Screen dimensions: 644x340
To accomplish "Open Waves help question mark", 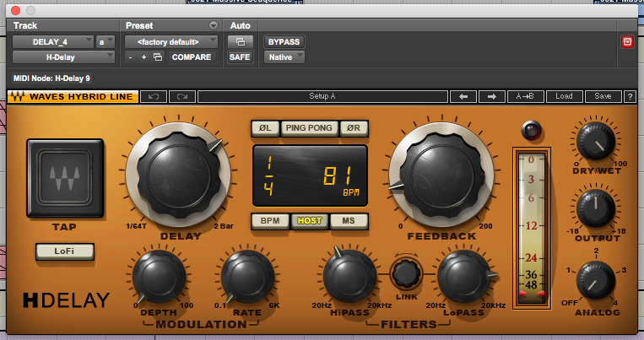I will click(x=630, y=97).
